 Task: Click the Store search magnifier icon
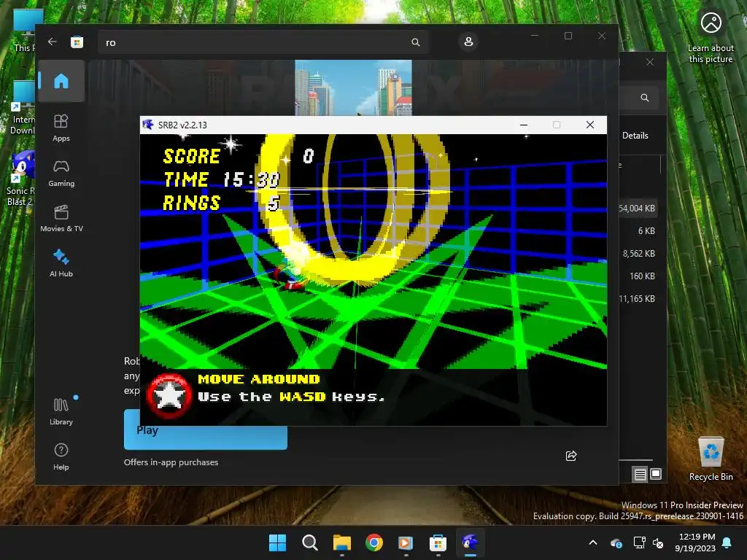click(415, 42)
